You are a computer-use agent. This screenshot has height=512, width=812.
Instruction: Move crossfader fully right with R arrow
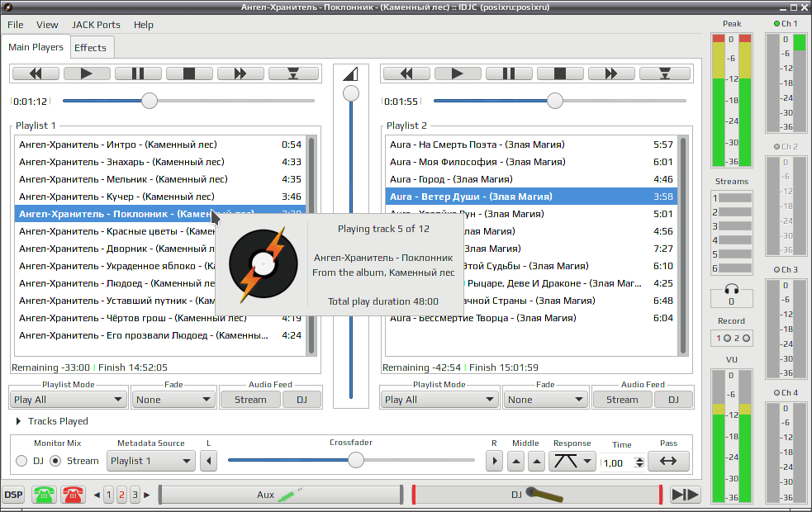click(x=494, y=461)
